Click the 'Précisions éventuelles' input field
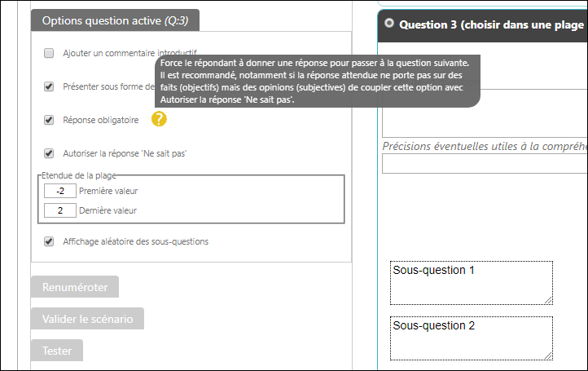The width and height of the screenshot is (588, 371). (x=485, y=164)
